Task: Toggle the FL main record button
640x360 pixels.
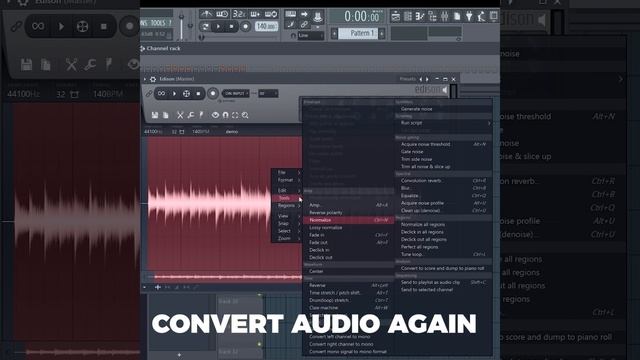Action: click(245, 27)
